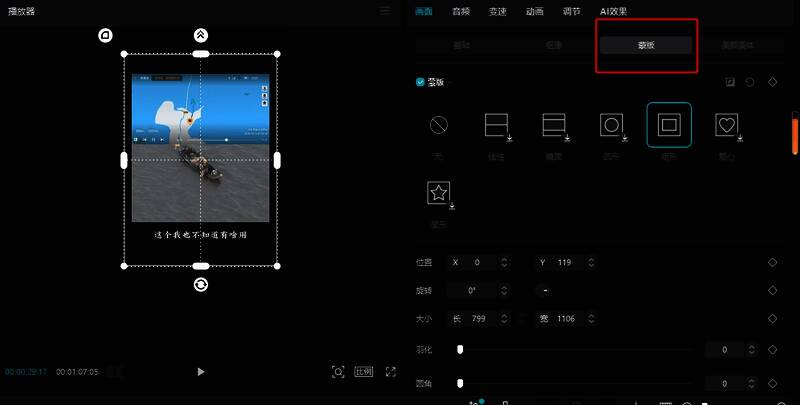The height and width of the screenshot is (405, 800).
Task: Choose the 线性 linear mask icon
Action: pyautogui.click(x=496, y=125)
